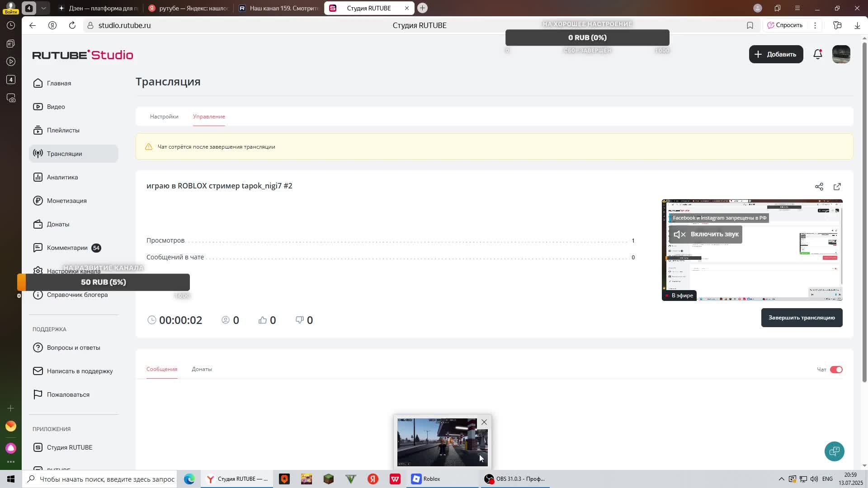Click the Добавить button
Screen dimensions: 868x488
(776, 54)
